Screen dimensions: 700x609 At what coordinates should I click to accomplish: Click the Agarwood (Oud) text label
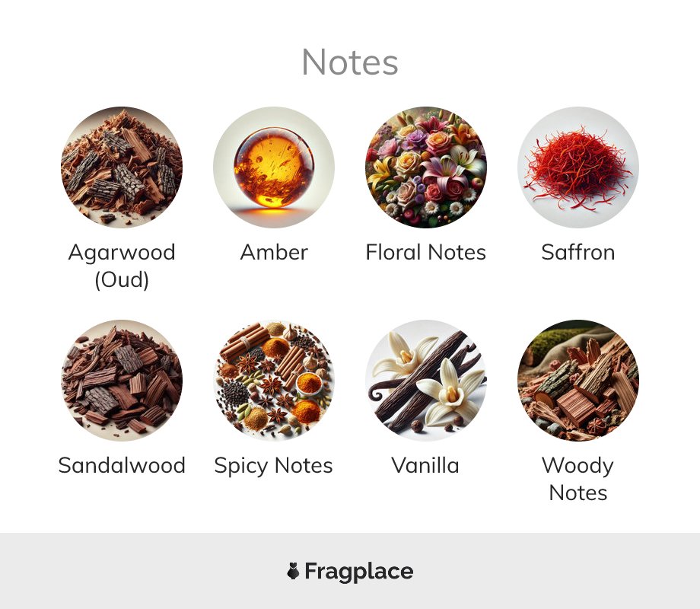click(122, 266)
